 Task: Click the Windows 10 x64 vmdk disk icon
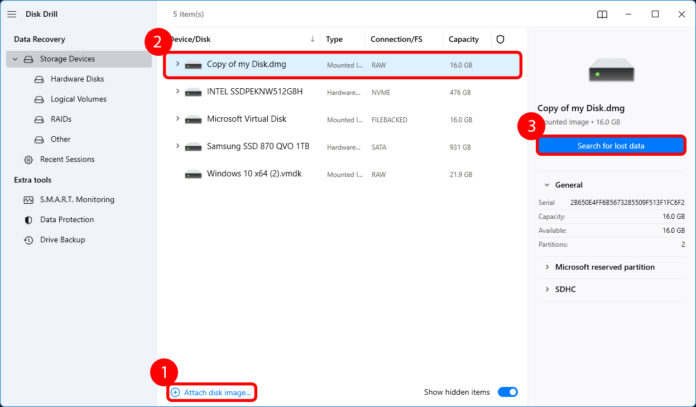click(x=193, y=174)
